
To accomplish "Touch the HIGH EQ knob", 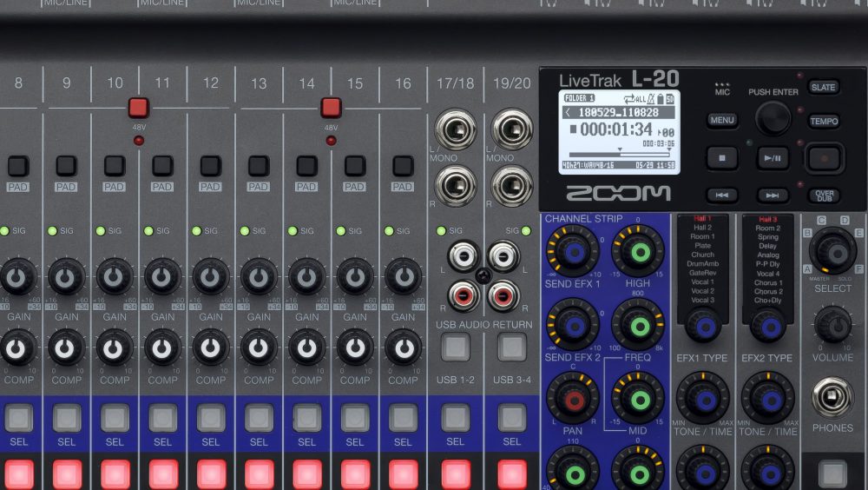I will point(638,252).
